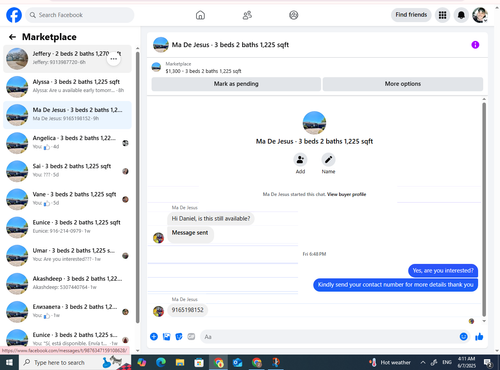Click the 'Message sent' bubble
The height and width of the screenshot is (370, 500).
(x=190, y=234)
